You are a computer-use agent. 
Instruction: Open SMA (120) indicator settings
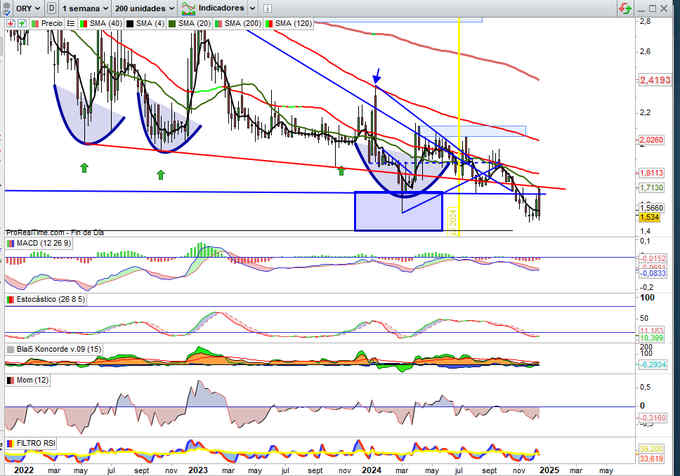click(293, 23)
